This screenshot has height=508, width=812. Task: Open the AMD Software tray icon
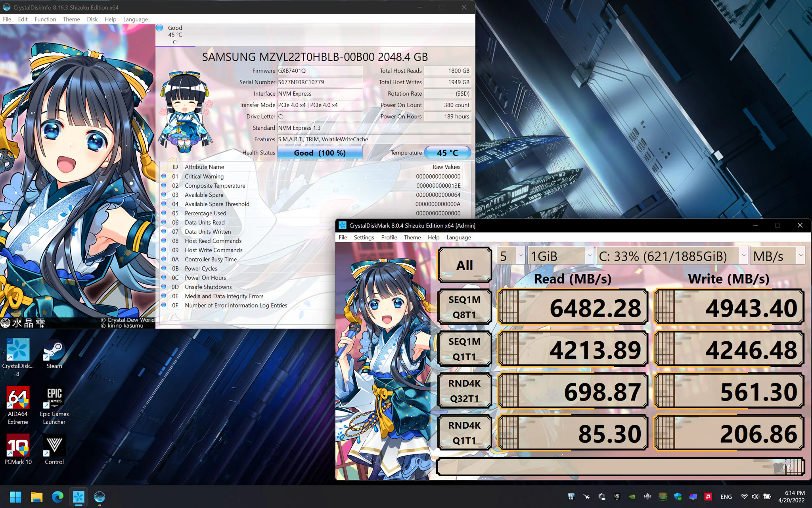point(708,496)
